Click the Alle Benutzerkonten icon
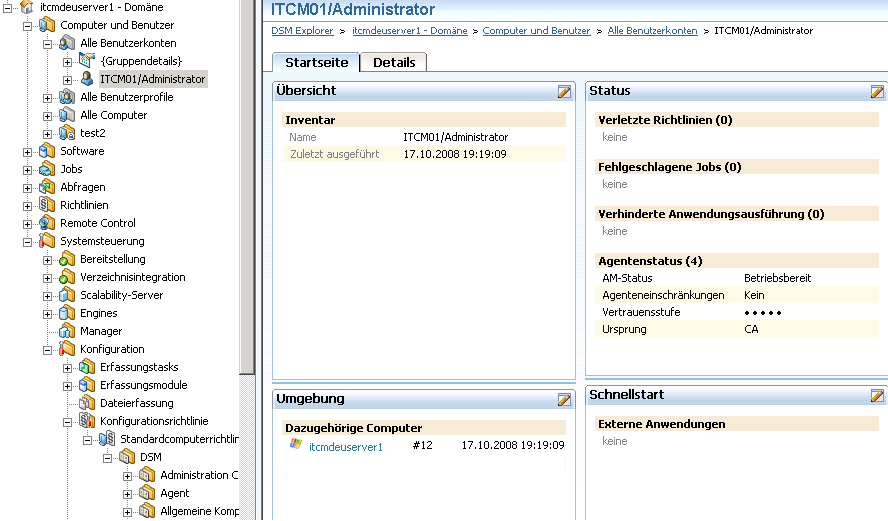888x521 pixels. pyautogui.click(x=67, y=43)
